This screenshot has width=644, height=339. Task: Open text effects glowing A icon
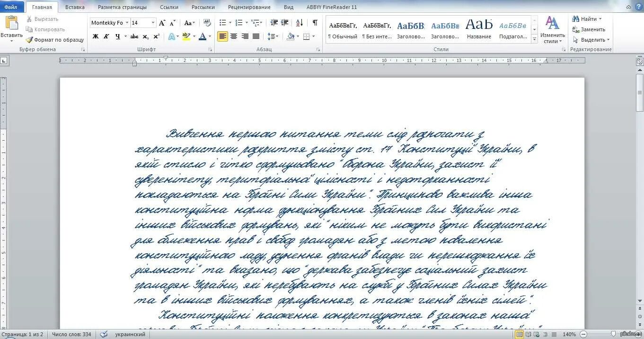pos(171,36)
